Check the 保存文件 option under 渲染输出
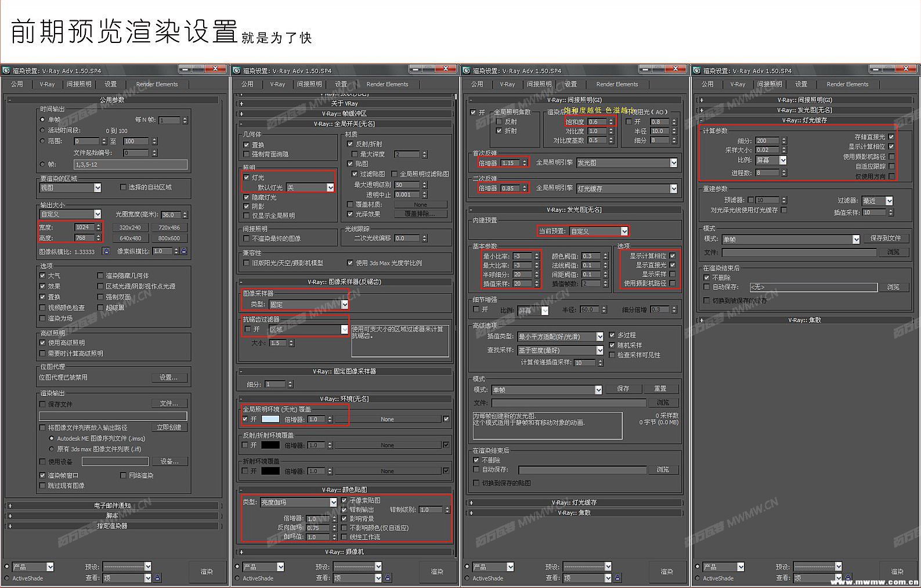 [x=42, y=404]
